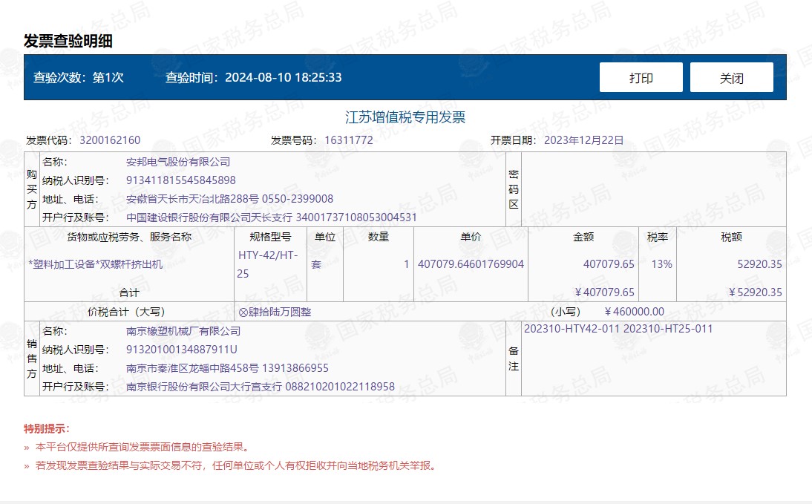
Task: Click unit value 套
Action: 316,264
